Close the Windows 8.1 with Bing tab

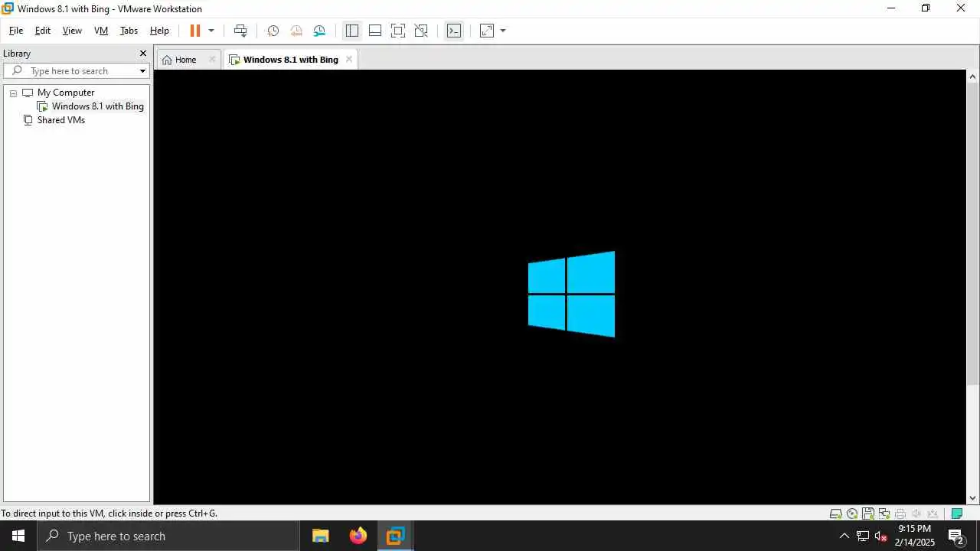tap(349, 60)
